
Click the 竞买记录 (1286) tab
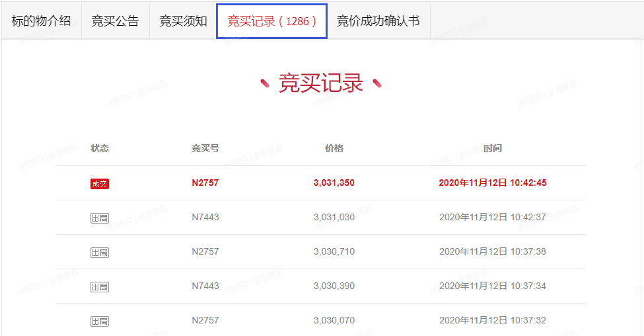271,21
